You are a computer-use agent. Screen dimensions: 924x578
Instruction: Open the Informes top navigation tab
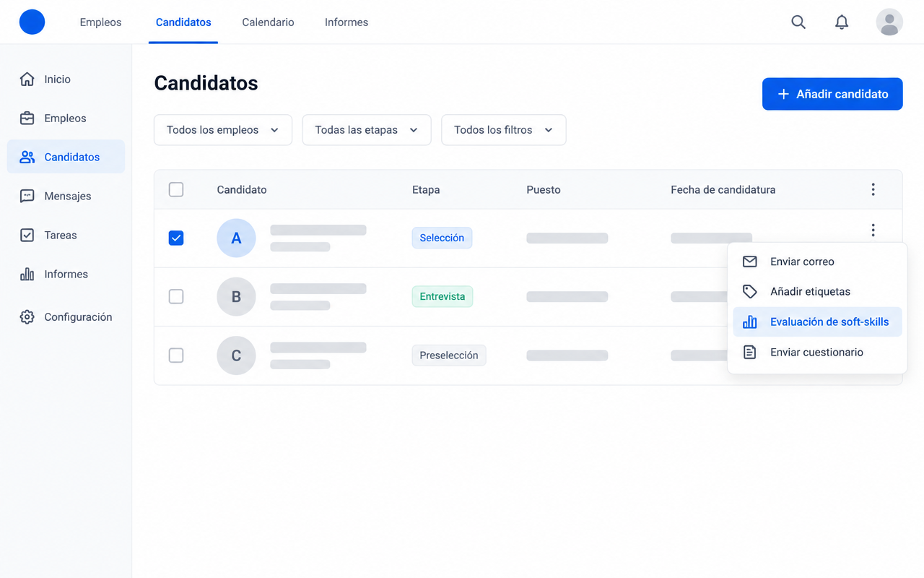pyautogui.click(x=346, y=22)
